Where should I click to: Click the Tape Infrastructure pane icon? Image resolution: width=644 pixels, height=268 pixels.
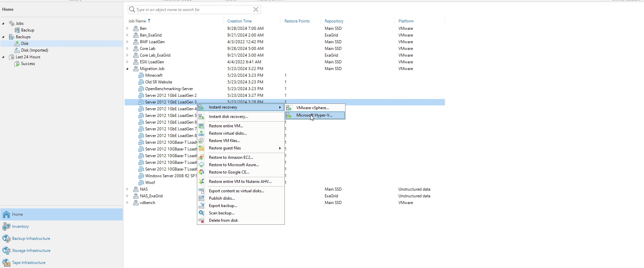pos(6,263)
